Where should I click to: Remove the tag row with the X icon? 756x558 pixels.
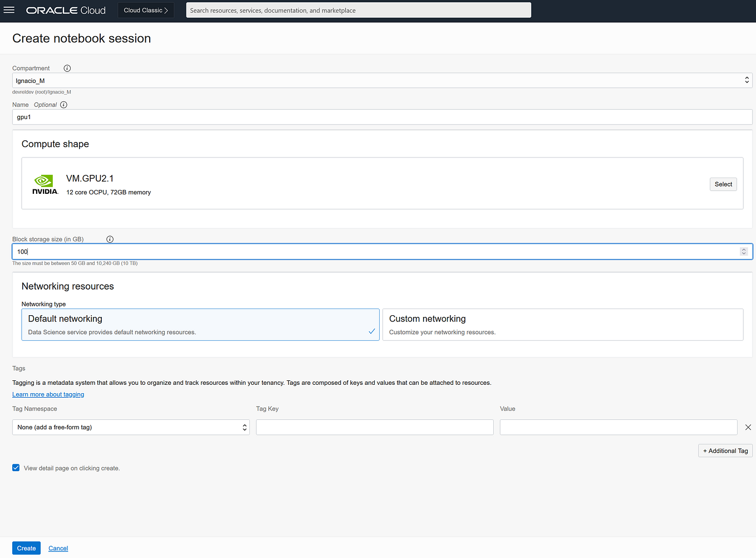tap(748, 427)
